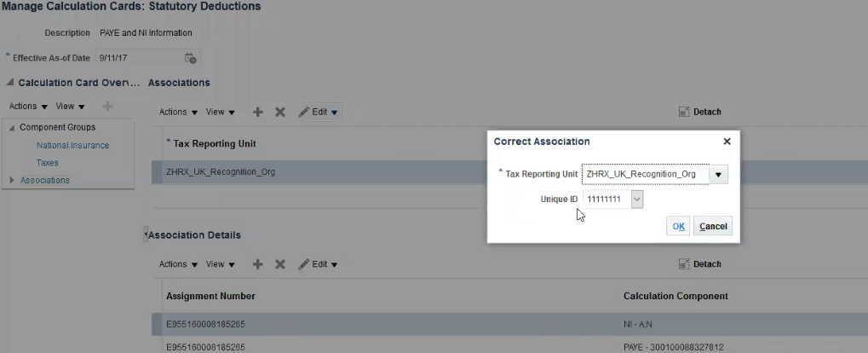Close the Correct Association dialog
This screenshot has height=353, width=868.
(x=727, y=142)
